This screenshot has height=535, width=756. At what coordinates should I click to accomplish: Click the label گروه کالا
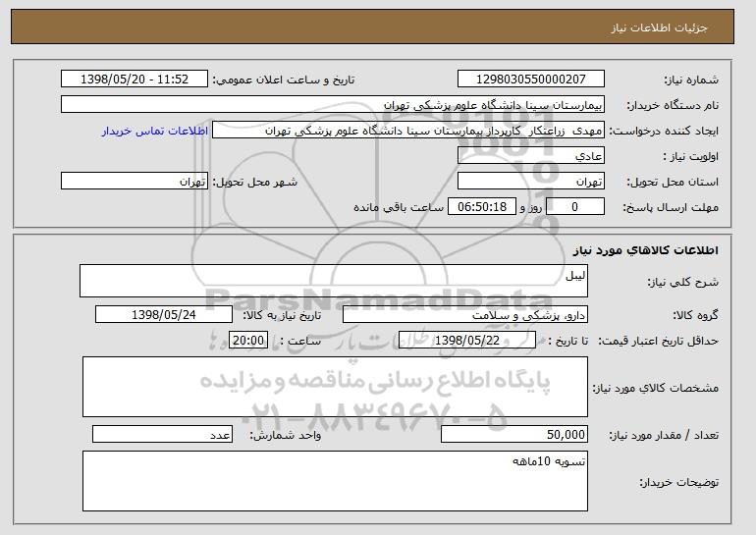coord(696,315)
